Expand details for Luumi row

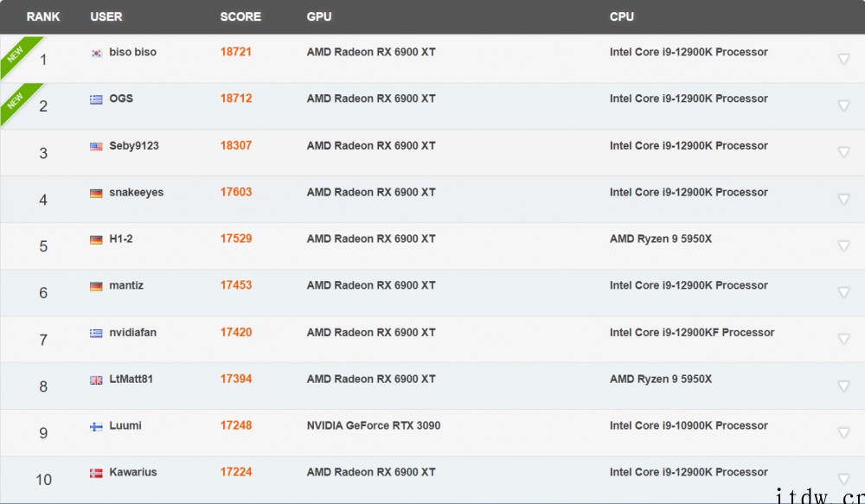[843, 432]
